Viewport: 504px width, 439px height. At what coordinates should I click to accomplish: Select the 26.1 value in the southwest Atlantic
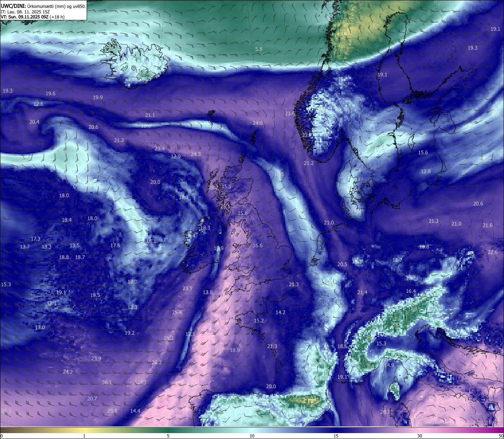pyautogui.click(x=107, y=382)
